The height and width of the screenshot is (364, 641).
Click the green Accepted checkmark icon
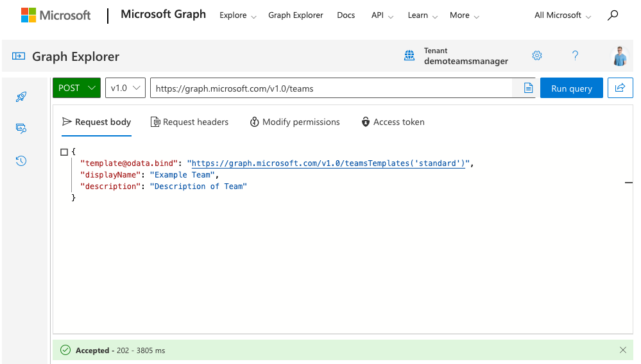click(x=65, y=350)
